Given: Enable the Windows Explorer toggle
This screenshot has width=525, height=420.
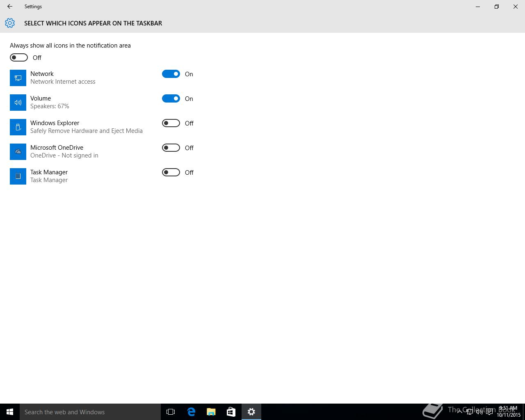Looking at the screenshot, I should point(171,123).
